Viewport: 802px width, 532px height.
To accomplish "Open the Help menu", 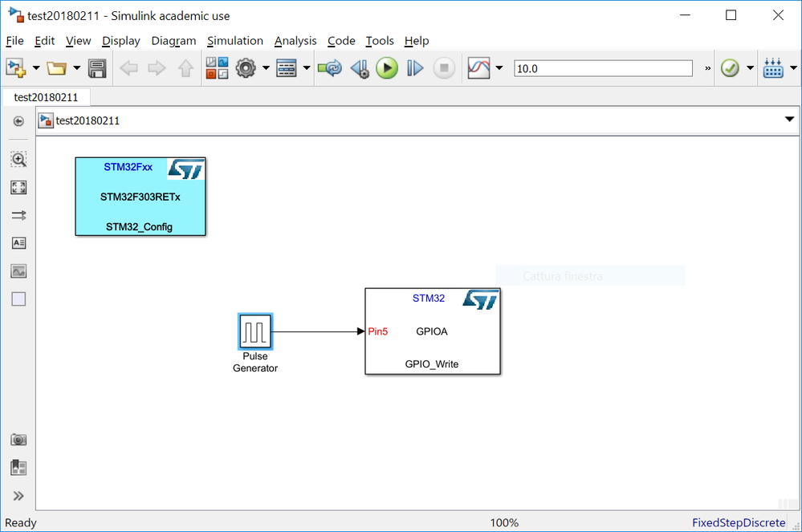I will 417,41.
